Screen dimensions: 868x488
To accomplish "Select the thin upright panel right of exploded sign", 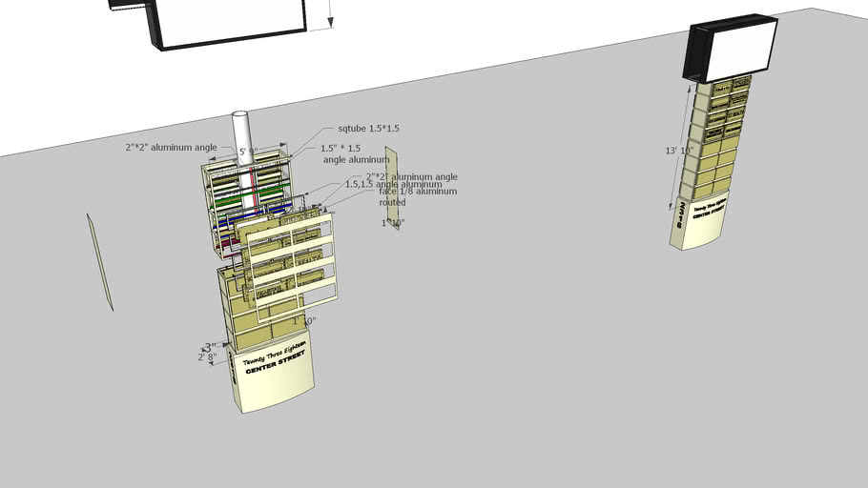I will 391,191.
